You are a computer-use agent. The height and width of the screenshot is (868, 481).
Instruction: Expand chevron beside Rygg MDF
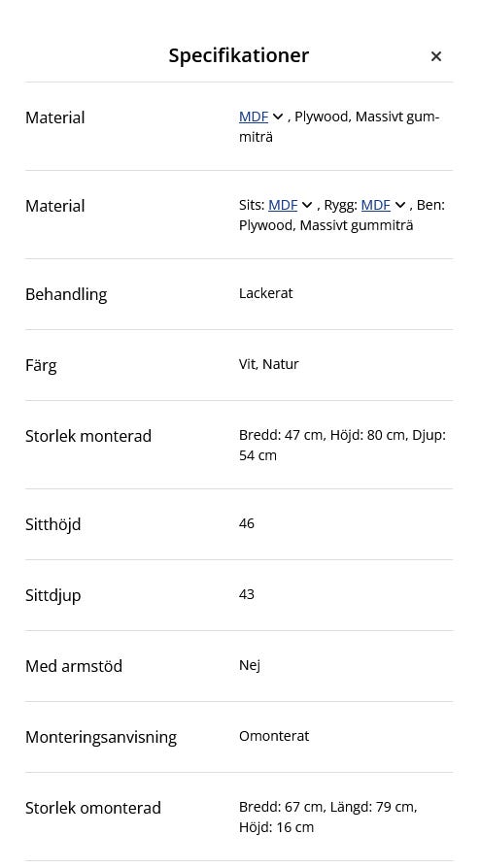(x=400, y=206)
